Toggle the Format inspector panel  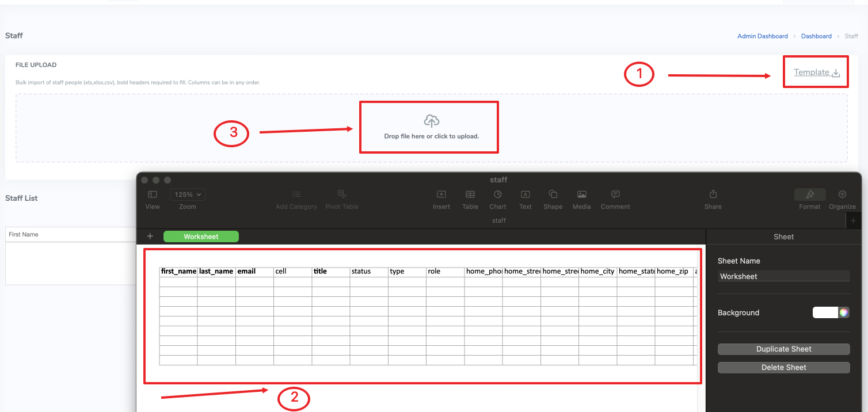809,195
